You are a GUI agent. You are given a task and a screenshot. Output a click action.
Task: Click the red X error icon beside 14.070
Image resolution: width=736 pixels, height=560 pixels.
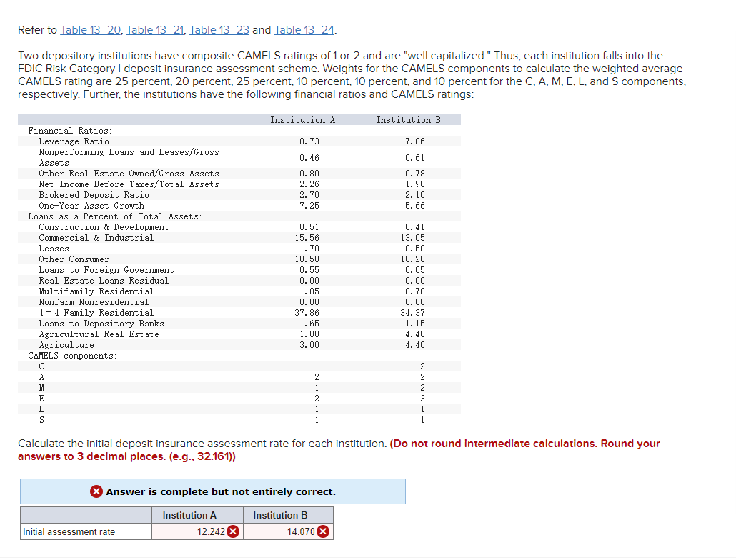(323, 531)
